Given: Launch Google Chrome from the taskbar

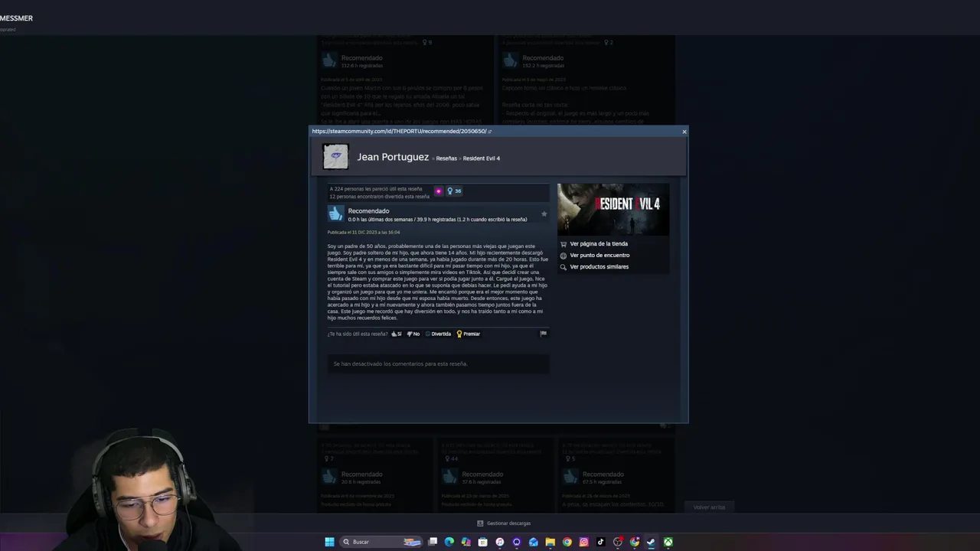Looking at the screenshot, I should pos(567,542).
